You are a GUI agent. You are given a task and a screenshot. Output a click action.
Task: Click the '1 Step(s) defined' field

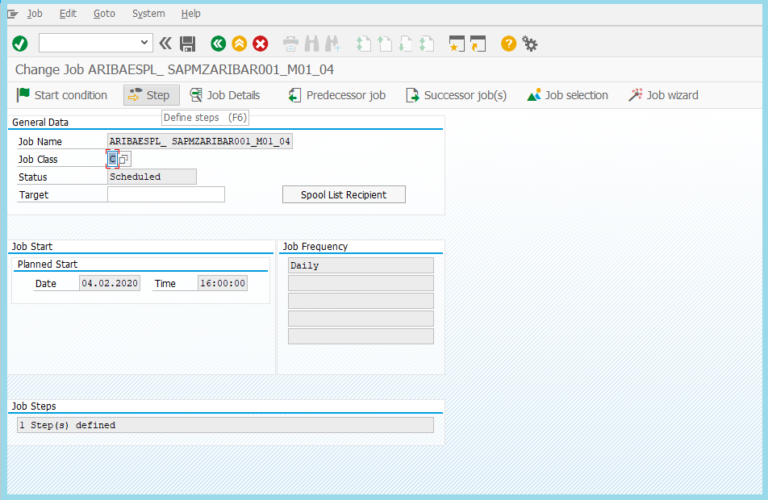(x=225, y=425)
